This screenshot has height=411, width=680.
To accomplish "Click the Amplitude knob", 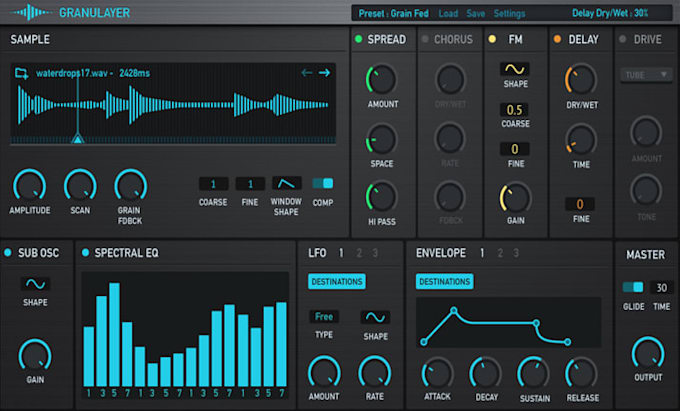I will point(29,186).
